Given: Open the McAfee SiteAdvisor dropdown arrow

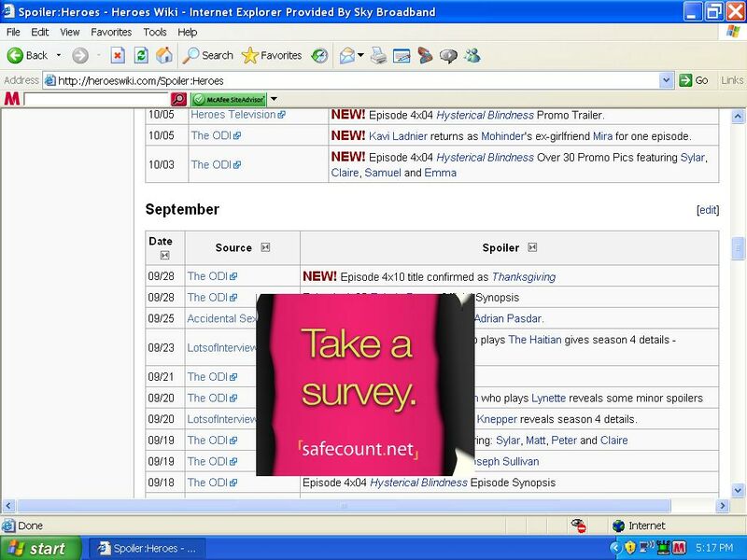Looking at the screenshot, I should pos(274,99).
